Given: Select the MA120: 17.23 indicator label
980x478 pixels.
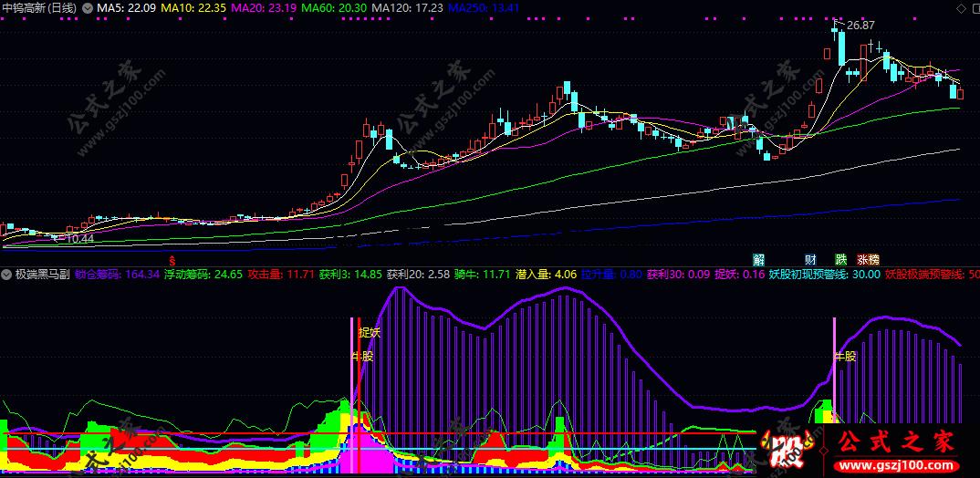Looking at the screenshot, I should pos(407,8).
